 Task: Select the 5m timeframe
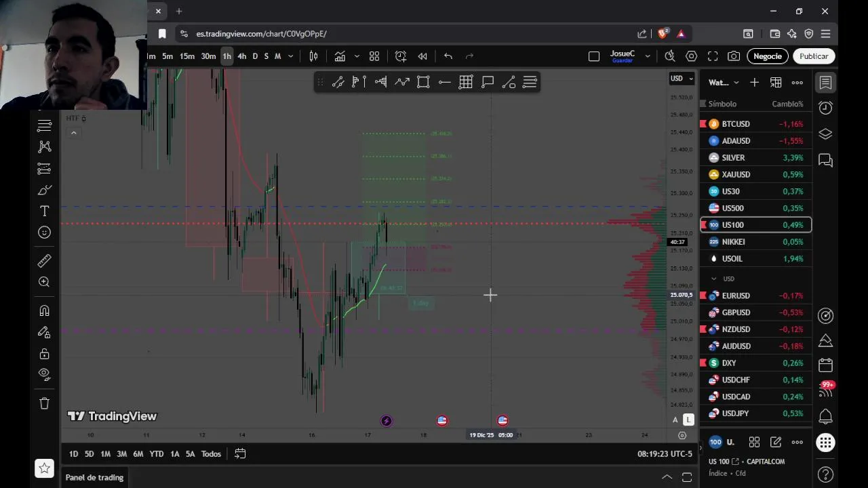167,56
